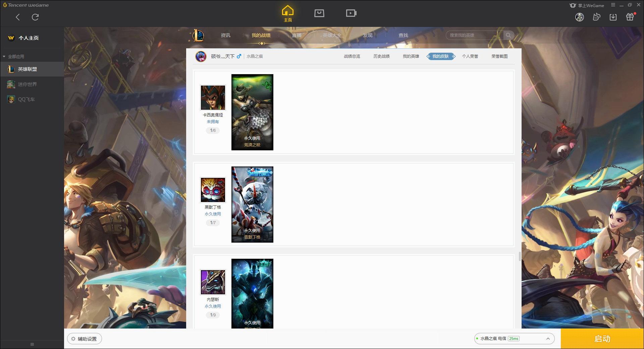Image resolution: width=644 pixels, height=349 pixels.
Task: Click the 内瑟斯 skin card artwork
Action: (x=252, y=294)
